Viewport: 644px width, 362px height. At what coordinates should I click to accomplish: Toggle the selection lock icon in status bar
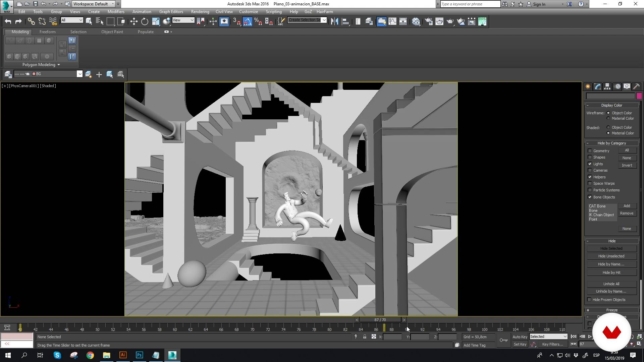(365, 337)
